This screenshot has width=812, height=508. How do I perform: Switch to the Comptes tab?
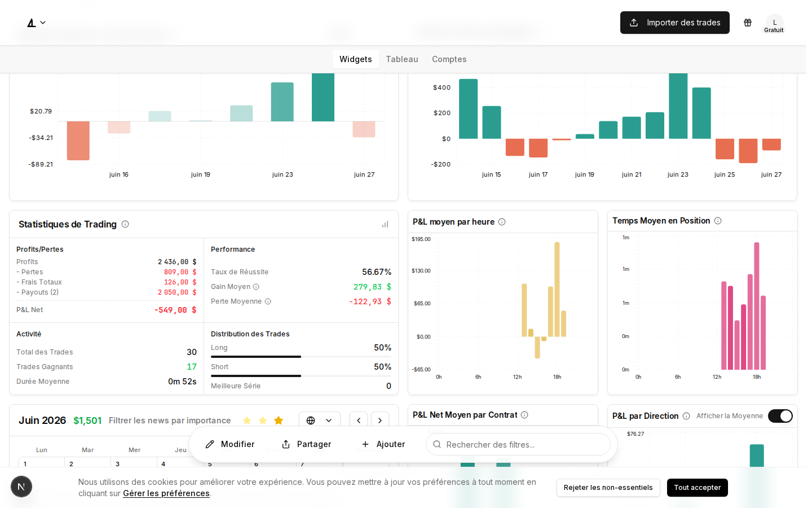pos(449,59)
